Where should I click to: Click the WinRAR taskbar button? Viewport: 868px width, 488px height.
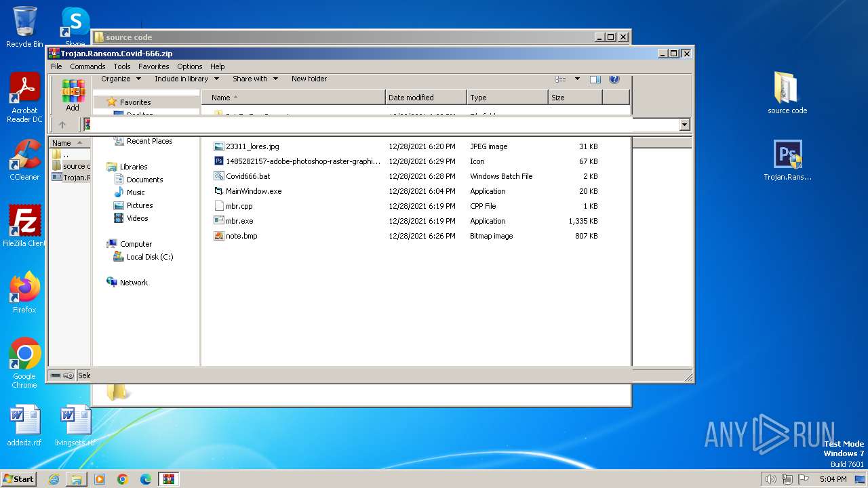169,479
